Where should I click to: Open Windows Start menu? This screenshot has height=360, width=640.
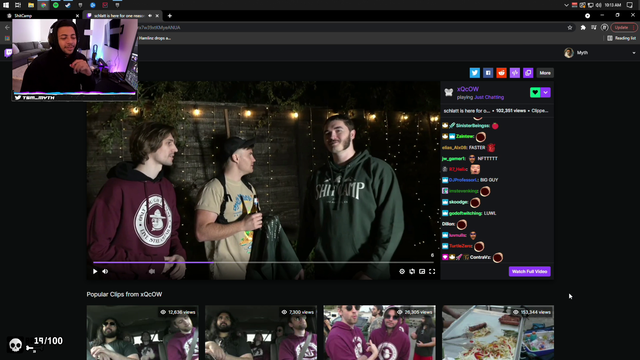6,5
